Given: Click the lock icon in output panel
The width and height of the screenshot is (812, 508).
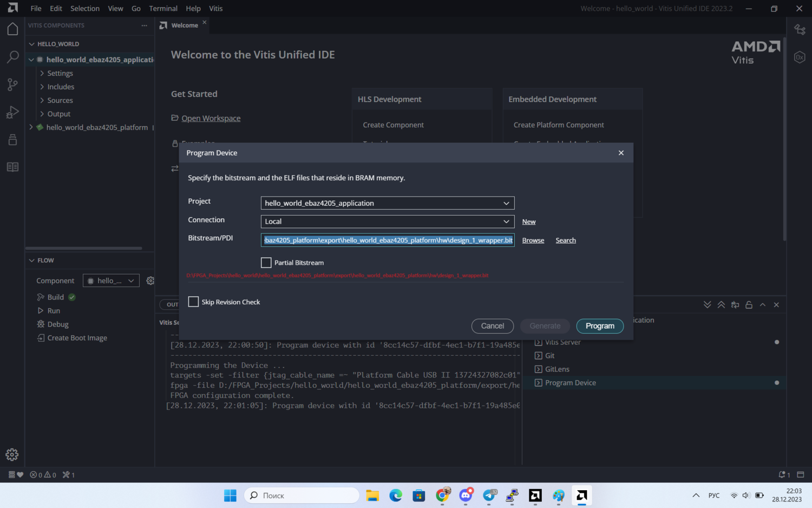Looking at the screenshot, I should pos(749,305).
